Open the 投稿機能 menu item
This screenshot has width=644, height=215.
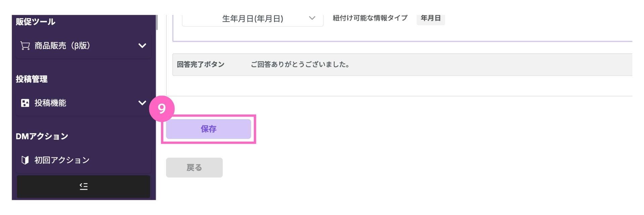click(84, 103)
